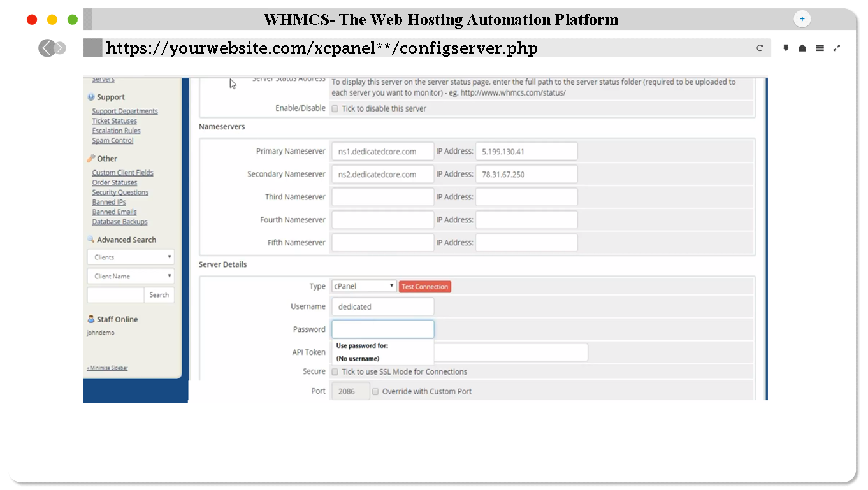Click the sidebar Search button

point(159,295)
